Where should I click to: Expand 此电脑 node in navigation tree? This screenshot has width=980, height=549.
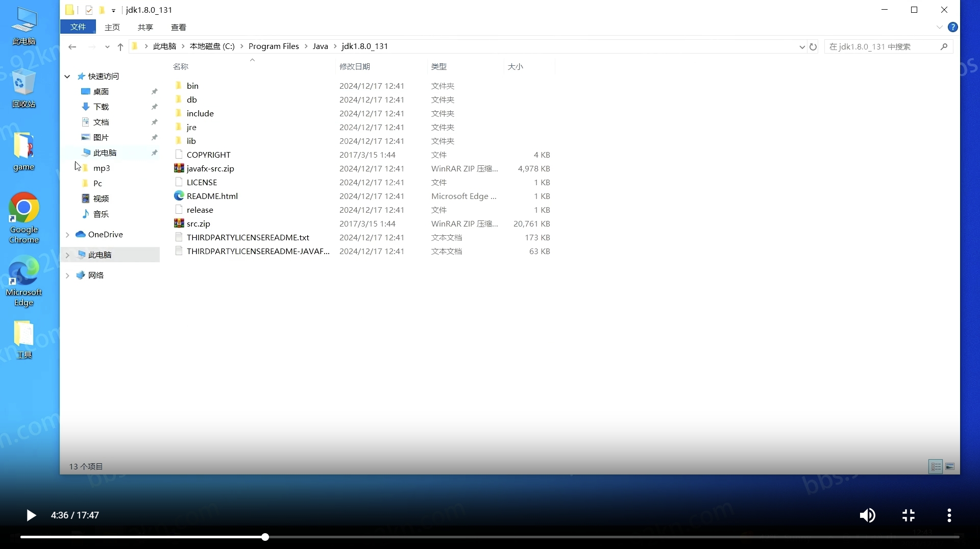point(67,255)
